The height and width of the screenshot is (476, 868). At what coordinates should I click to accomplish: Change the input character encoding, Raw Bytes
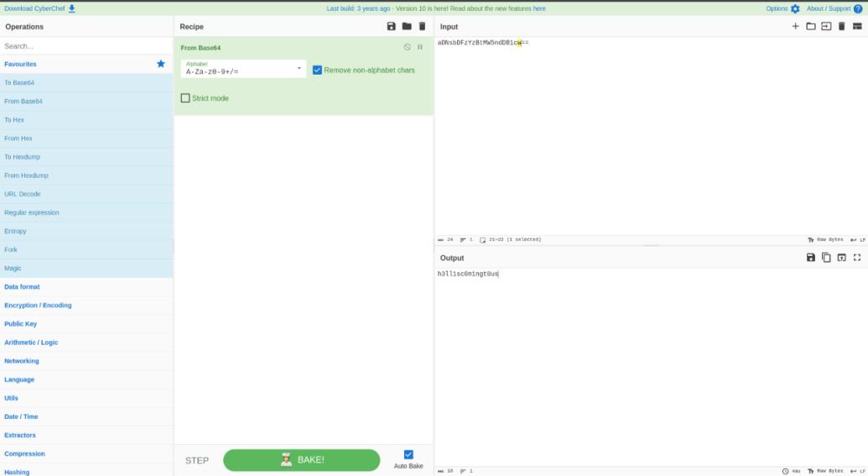pyautogui.click(x=825, y=239)
